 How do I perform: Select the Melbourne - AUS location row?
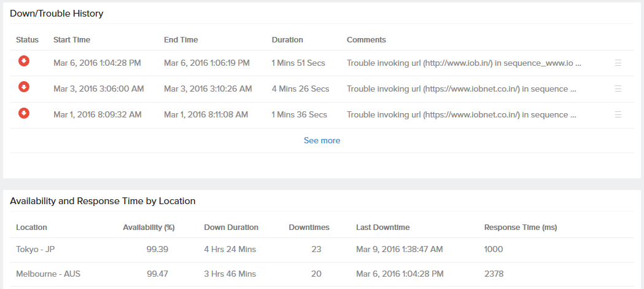48,274
